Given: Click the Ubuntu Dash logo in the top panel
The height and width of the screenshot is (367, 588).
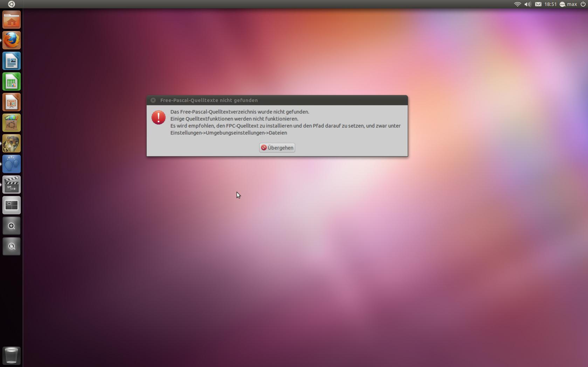Looking at the screenshot, I should [11, 4].
